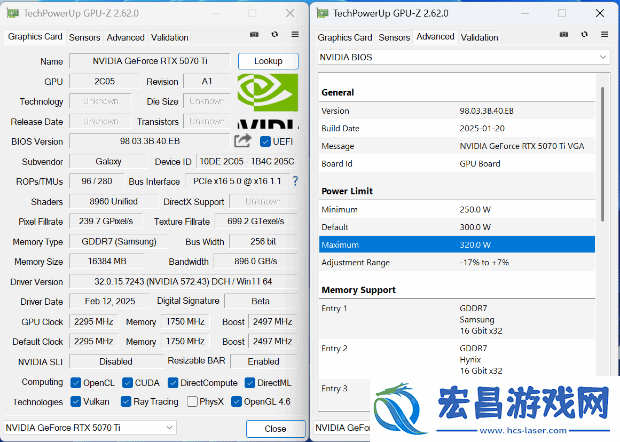620x442 pixels.
Task: Minimize the right GPU-Z window
Action: 525,13
